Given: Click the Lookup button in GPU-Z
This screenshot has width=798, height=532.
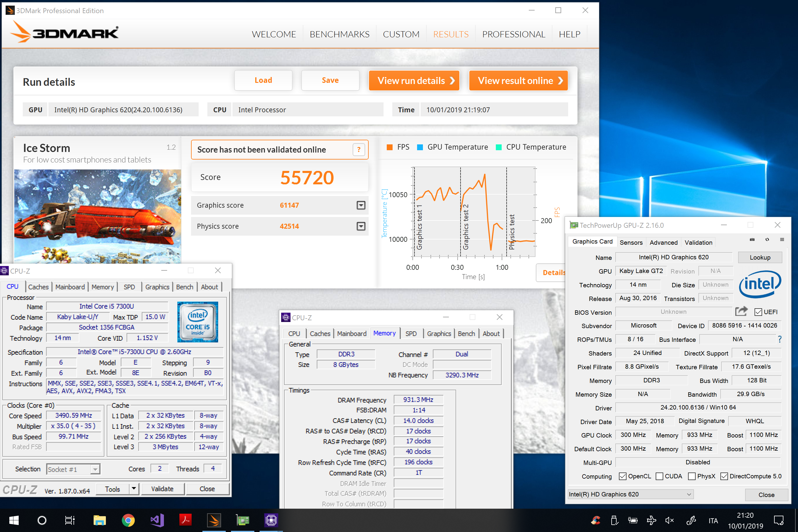Looking at the screenshot, I should click(760, 257).
